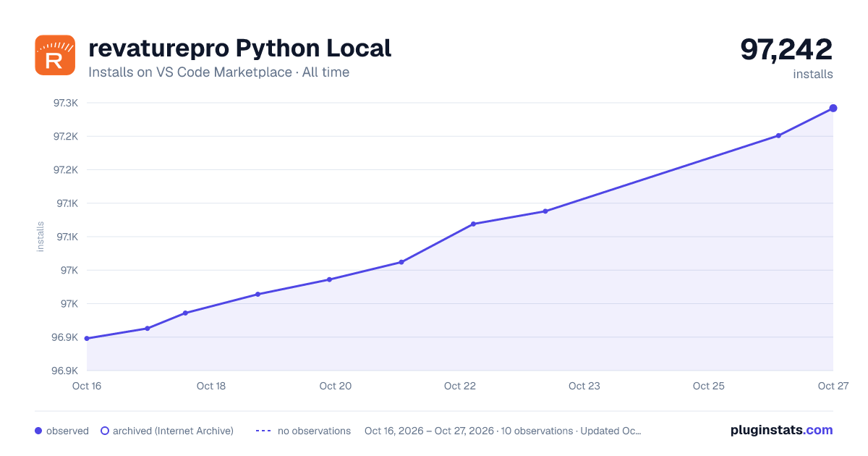Viewport: 868px width, 456px height.
Task: Click the date range and 10 observations footer text
Action: point(503,431)
